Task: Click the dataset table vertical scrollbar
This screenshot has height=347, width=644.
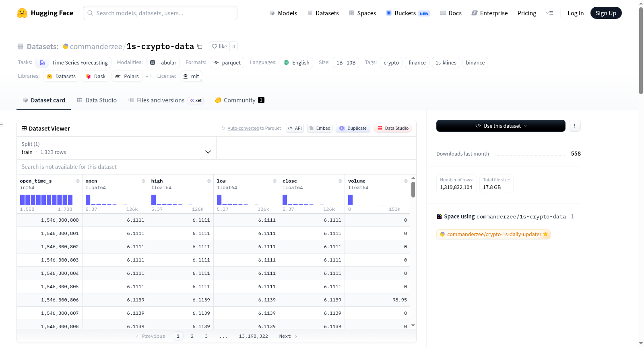Action: point(413,189)
